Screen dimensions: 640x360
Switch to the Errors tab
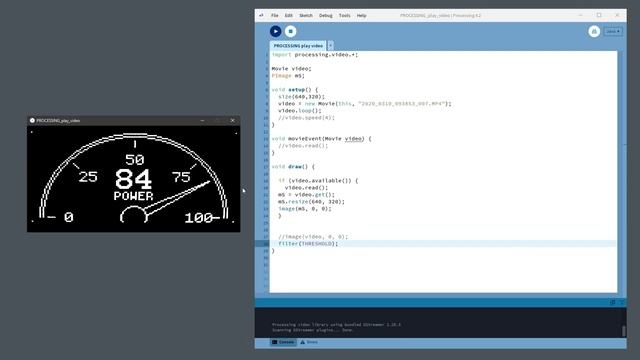[309, 342]
